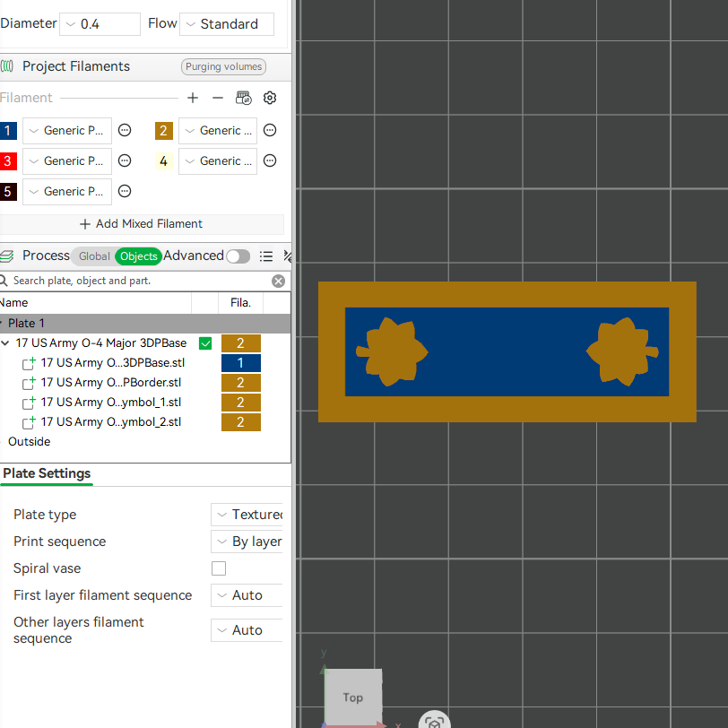Select the right oak leaf model
This screenshot has width=728, height=728.
tap(622, 352)
